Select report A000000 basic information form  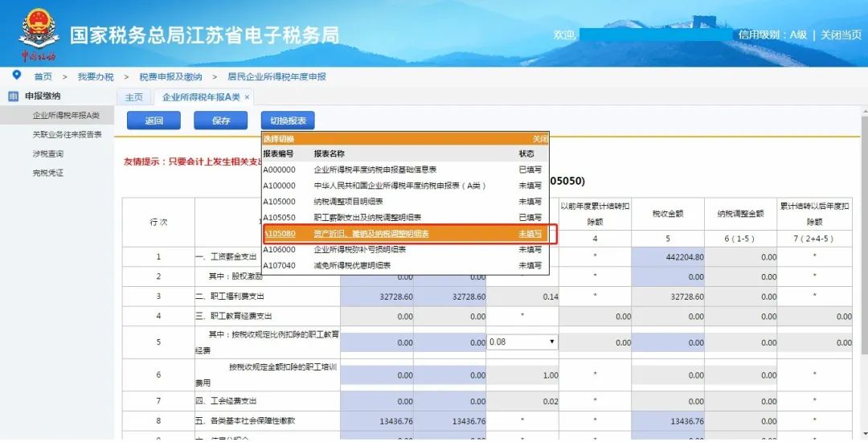pyautogui.click(x=375, y=170)
